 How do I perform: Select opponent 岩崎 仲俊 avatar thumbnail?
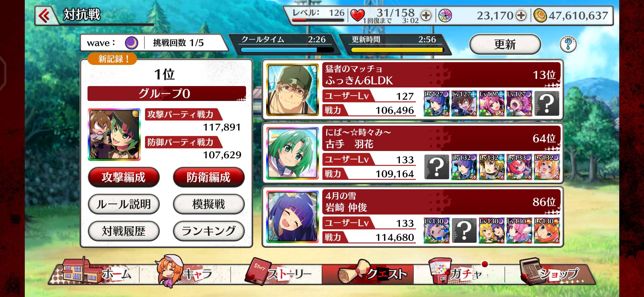293,217
